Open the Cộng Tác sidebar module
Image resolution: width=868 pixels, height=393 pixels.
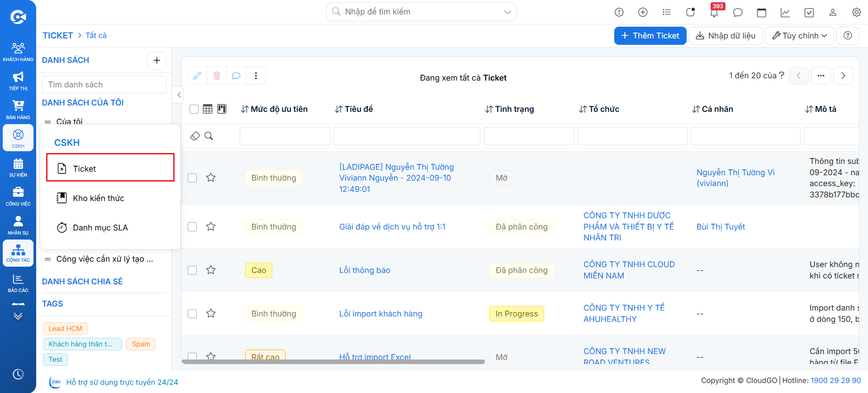point(18,253)
